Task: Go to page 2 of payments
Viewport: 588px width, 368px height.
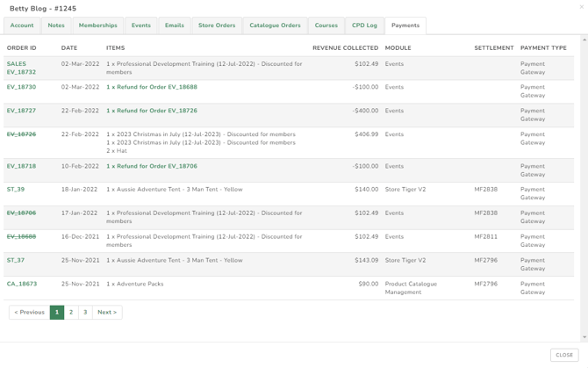Action: pyautogui.click(x=71, y=313)
